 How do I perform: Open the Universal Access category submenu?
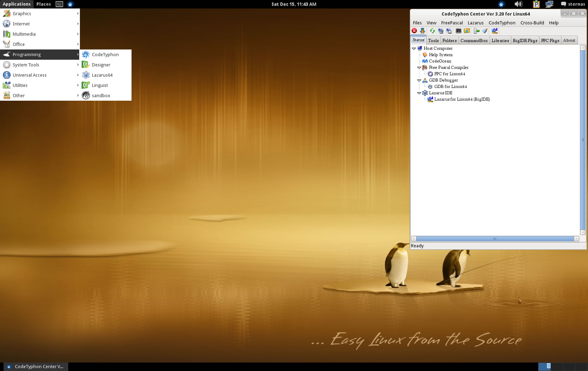[40, 75]
